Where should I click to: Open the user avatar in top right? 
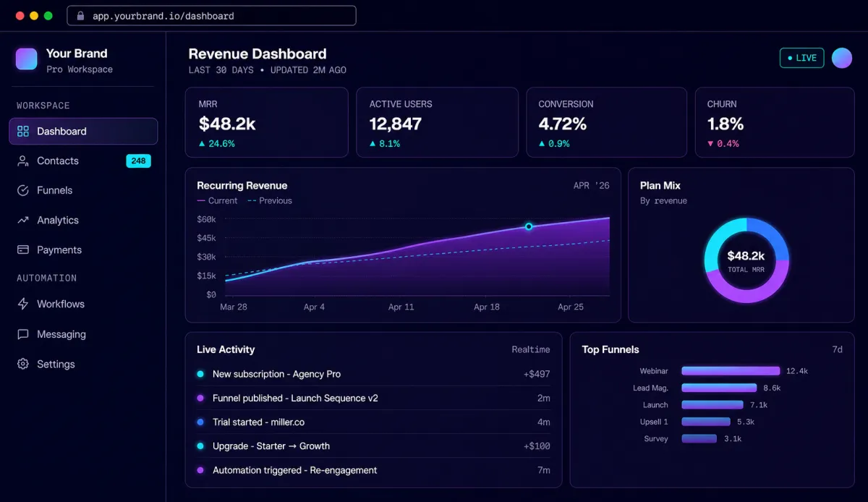pos(842,58)
